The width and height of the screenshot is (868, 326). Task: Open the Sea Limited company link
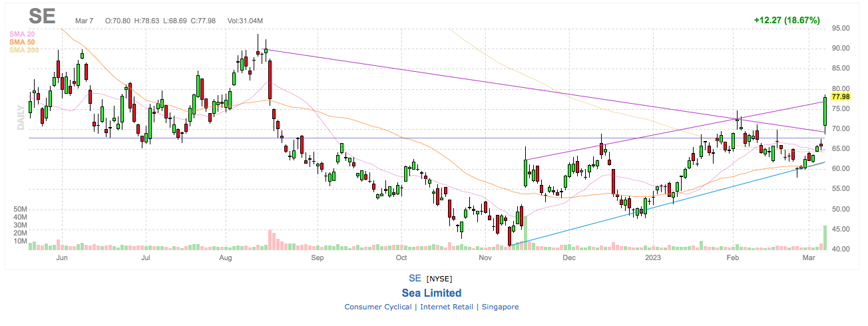pos(431,293)
